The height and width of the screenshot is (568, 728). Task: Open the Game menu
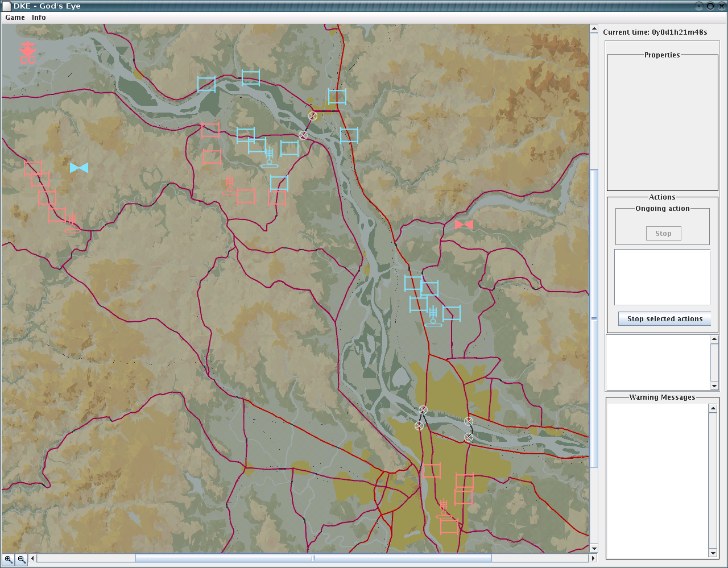click(x=15, y=18)
